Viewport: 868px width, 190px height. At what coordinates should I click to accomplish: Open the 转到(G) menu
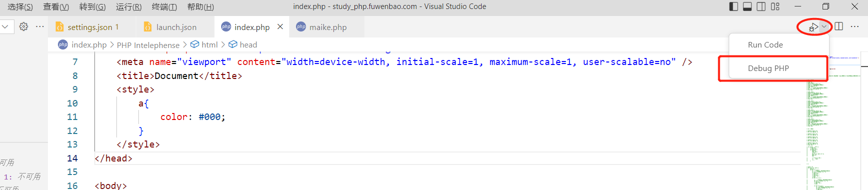[92, 6]
